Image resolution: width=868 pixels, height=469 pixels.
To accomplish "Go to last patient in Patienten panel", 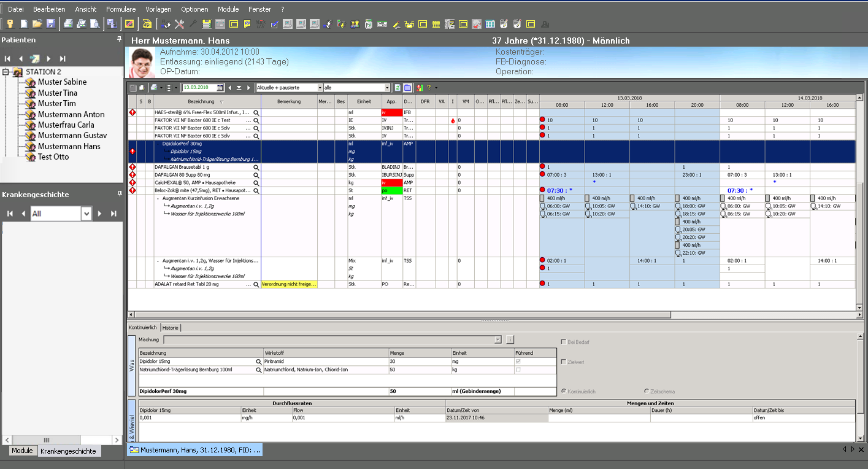I will coord(62,58).
